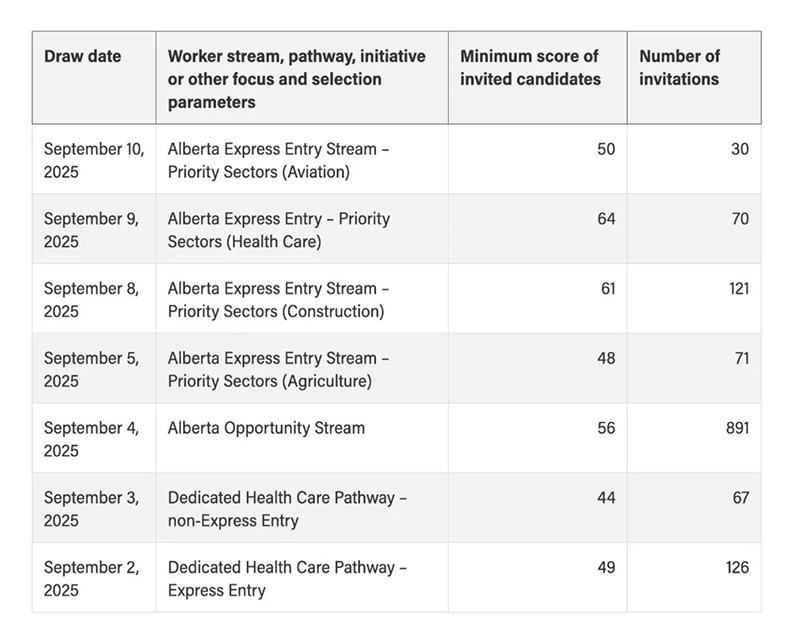Image resolution: width=794 pixels, height=642 pixels.
Task: Click the Draw date column header
Action: (83, 56)
